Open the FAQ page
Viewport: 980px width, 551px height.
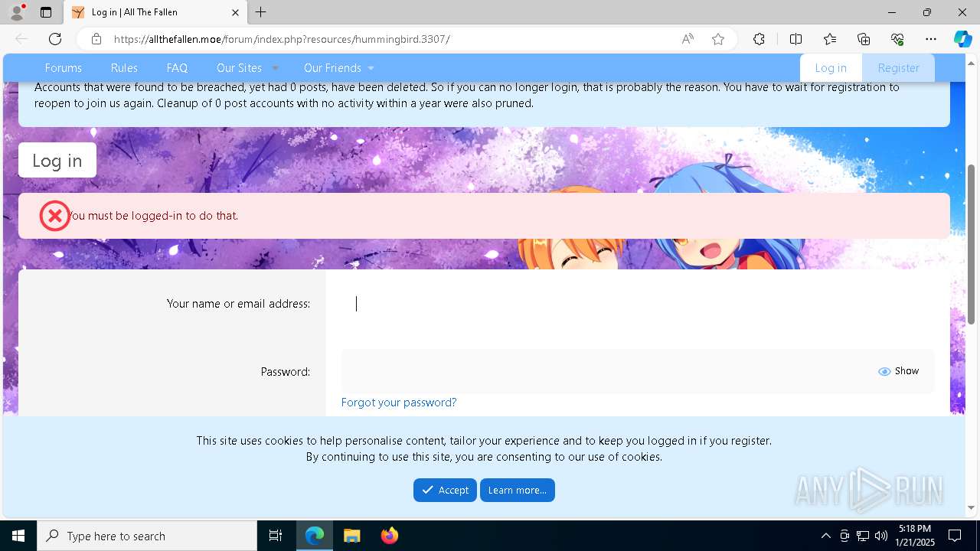coord(177,68)
